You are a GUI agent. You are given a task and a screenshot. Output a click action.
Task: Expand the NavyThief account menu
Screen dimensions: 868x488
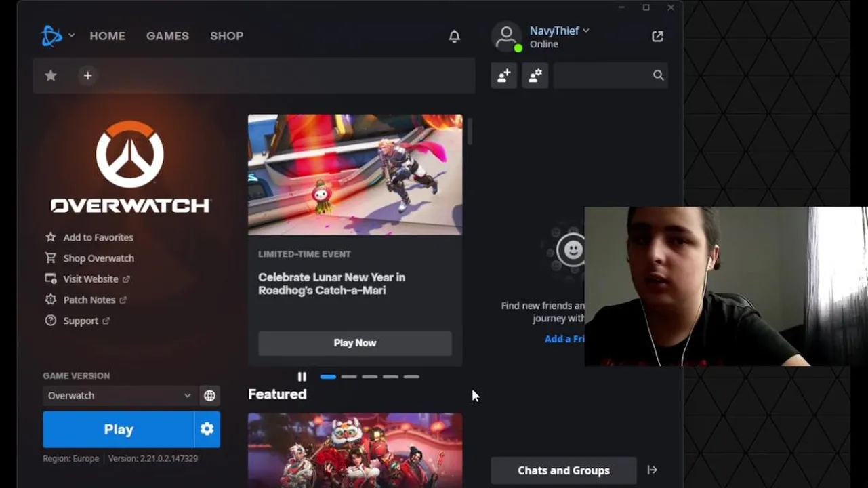(x=560, y=30)
